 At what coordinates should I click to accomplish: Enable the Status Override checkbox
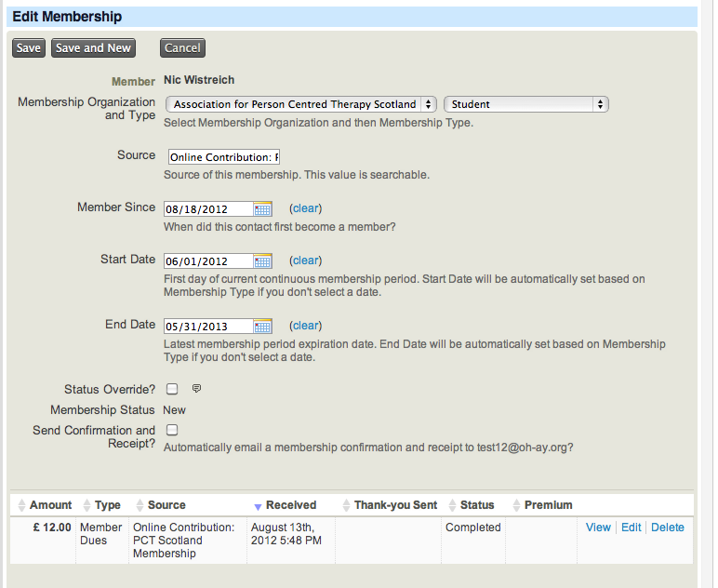[172, 389]
